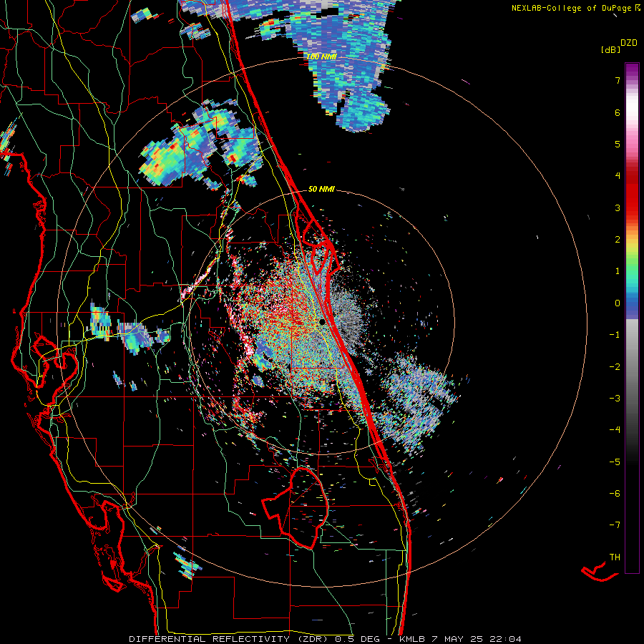Screen dimensions: 644x644
Task: Click the -7 value on color scale
Action: pos(615,525)
